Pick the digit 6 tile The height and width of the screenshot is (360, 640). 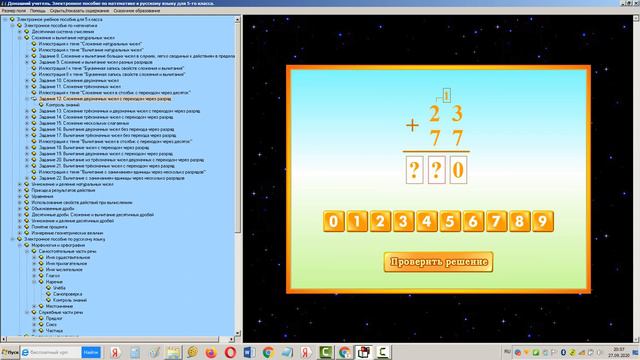pyautogui.click(x=473, y=221)
